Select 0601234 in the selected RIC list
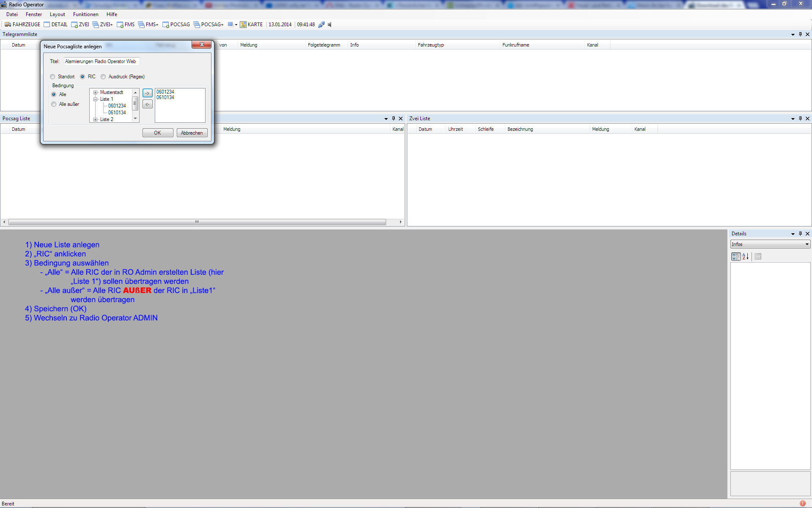The image size is (812, 508). (165, 92)
